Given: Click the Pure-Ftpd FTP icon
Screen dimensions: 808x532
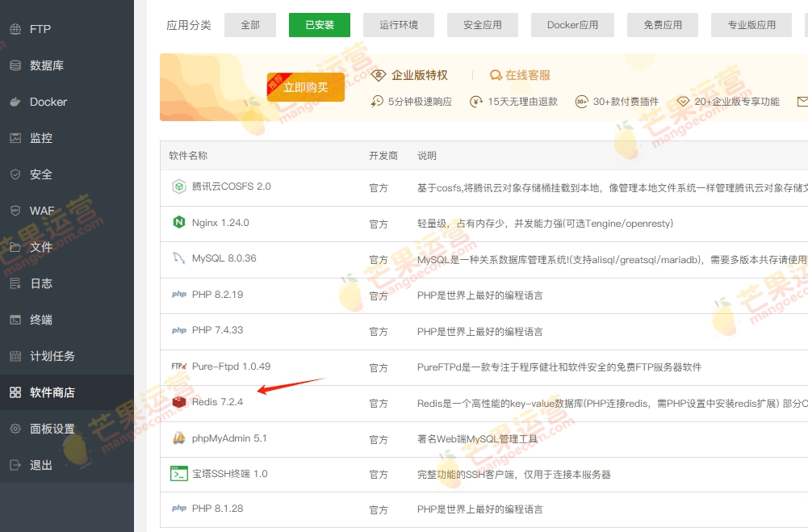Looking at the screenshot, I should click(178, 367).
